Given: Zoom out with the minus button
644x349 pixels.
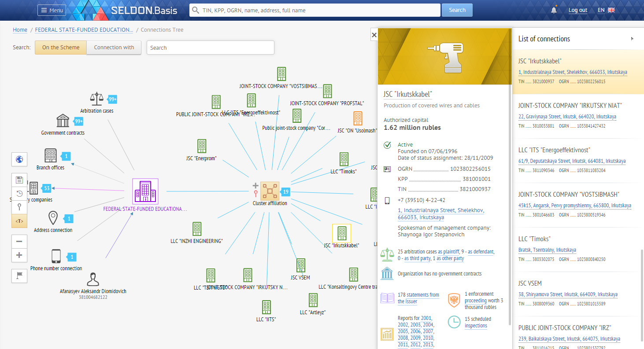Looking at the screenshot, I should (19, 241).
